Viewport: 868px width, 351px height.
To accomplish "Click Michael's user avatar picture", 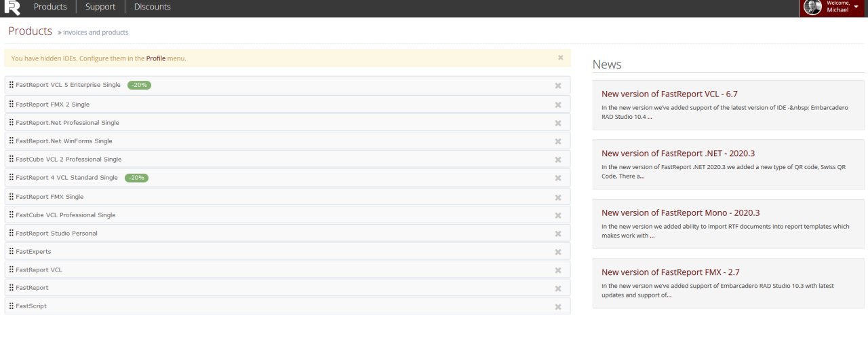I will (x=812, y=7).
